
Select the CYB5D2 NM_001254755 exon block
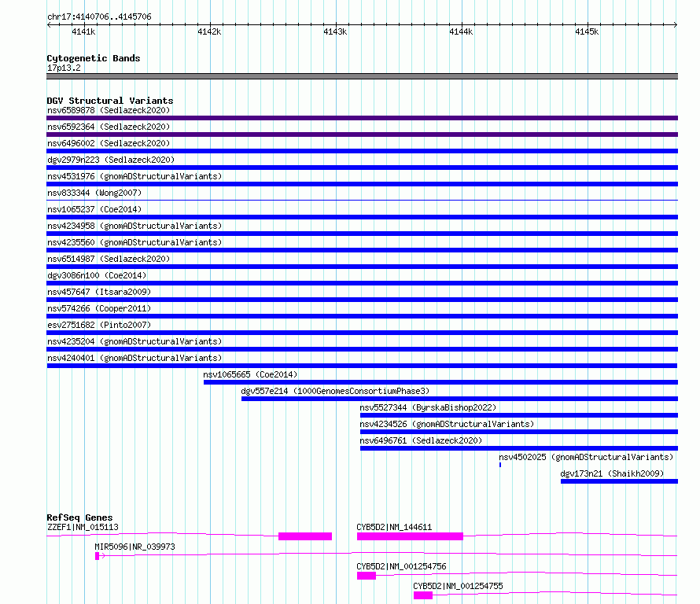pos(423,595)
